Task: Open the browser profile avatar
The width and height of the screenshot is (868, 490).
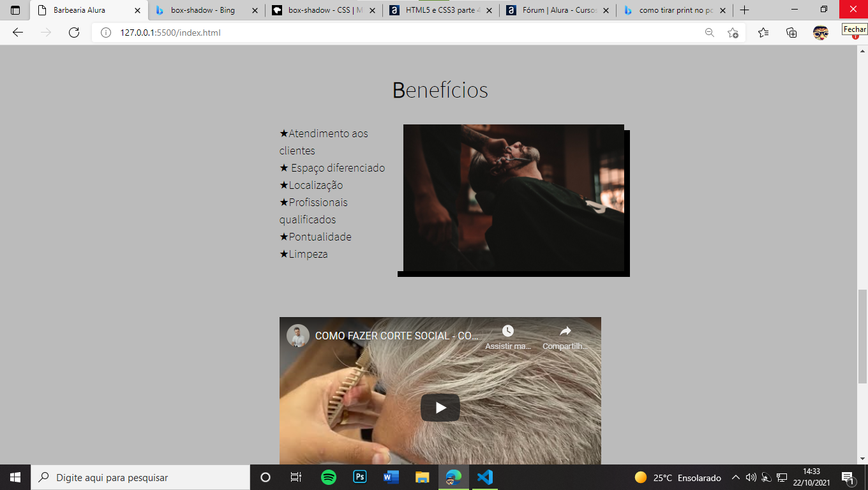Action: pos(821,33)
